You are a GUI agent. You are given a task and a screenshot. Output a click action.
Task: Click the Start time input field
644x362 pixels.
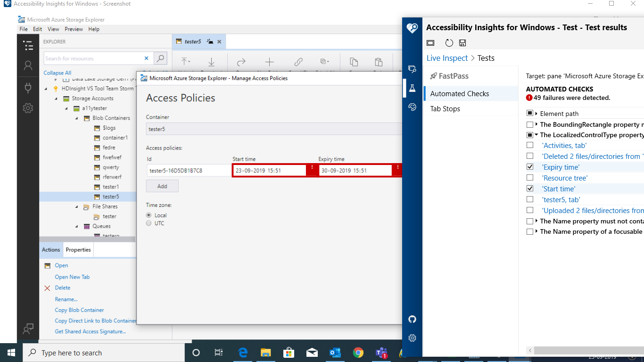[269, 170]
